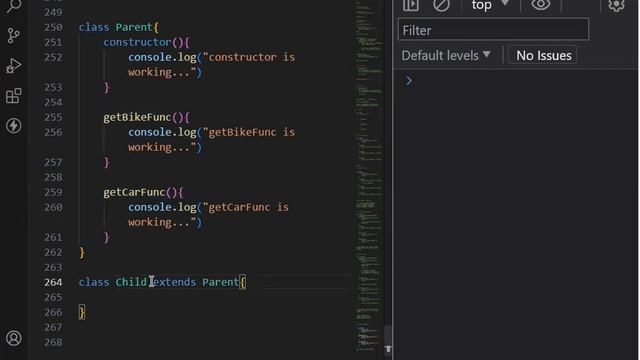The width and height of the screenshot is (640, 360).
Task: Open the top JavaScript context dropdown
Action: [x=490, y=5]
